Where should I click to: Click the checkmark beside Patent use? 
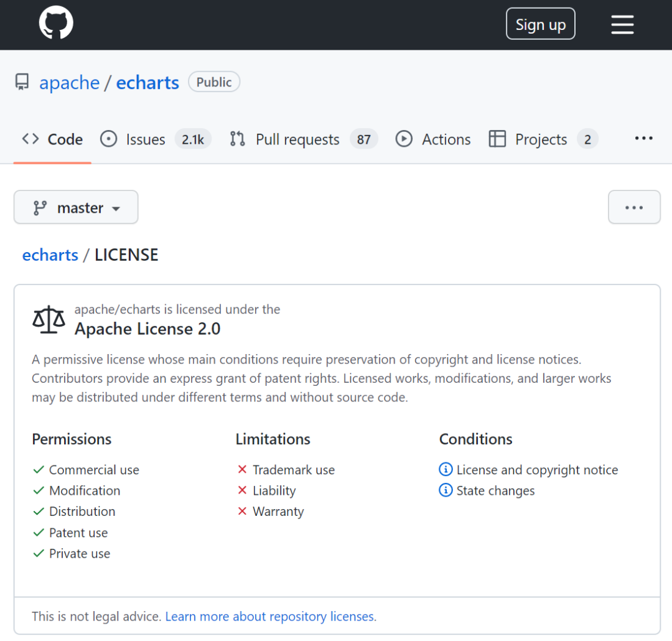(39, 532)
